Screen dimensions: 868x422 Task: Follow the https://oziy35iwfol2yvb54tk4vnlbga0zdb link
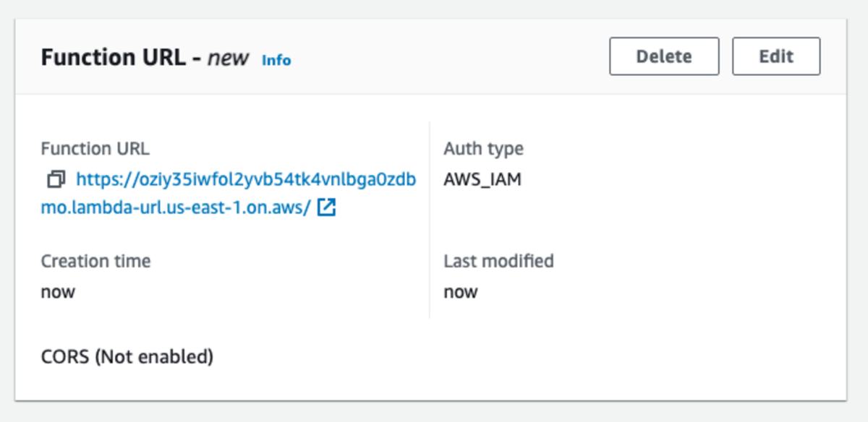pos(246,179)
